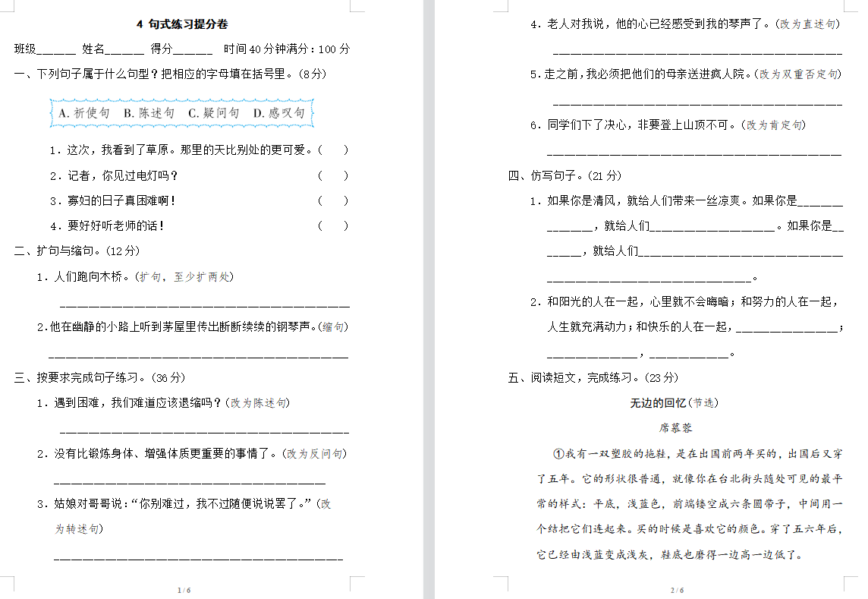The width and height of the screenshot is (868, 599).
Task: Click the blank after 得分
Action: (x=193, y=50)
